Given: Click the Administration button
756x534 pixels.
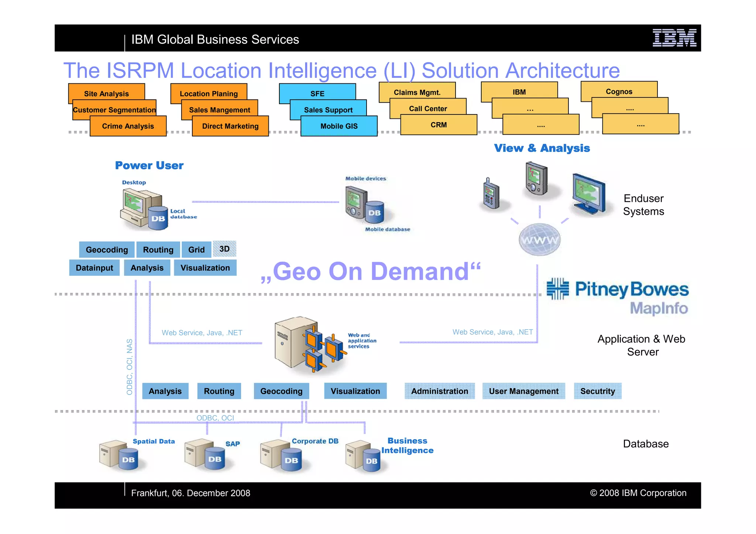Looking at the screenshot, I should coord(439,391).
